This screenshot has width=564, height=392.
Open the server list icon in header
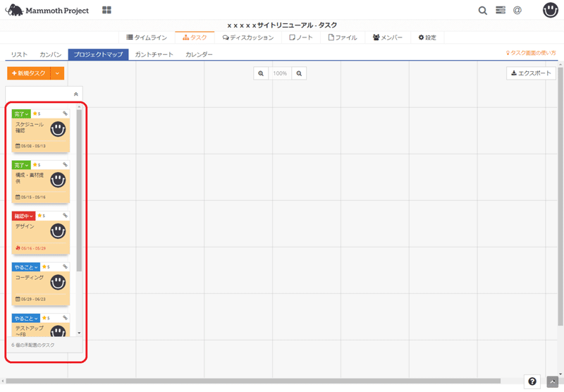501,10
